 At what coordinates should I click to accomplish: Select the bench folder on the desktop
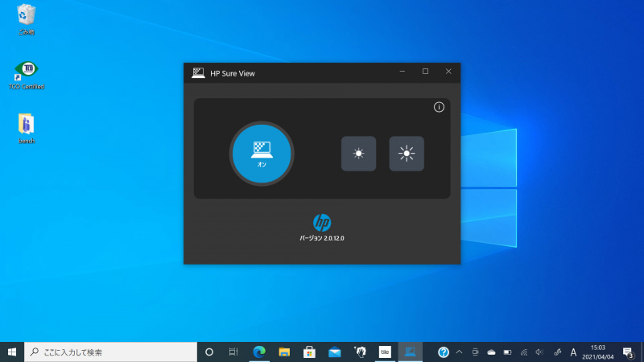(27, 129)
